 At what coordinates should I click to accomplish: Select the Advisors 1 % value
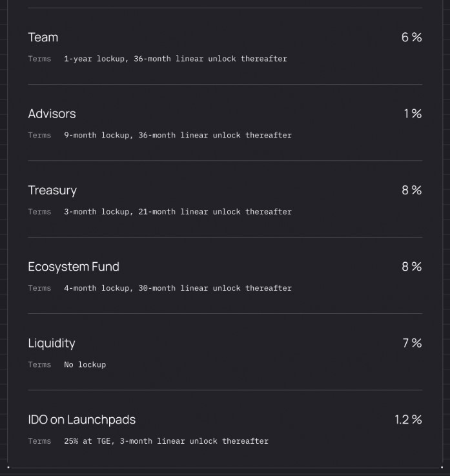(413, 114)
